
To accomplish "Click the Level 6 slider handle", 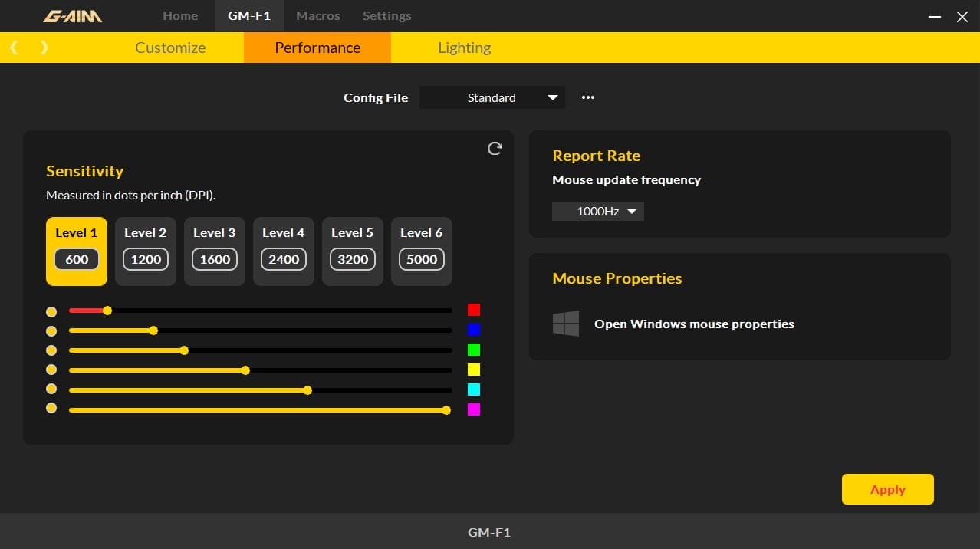I will pyautogui.click(x=446, y=410).
